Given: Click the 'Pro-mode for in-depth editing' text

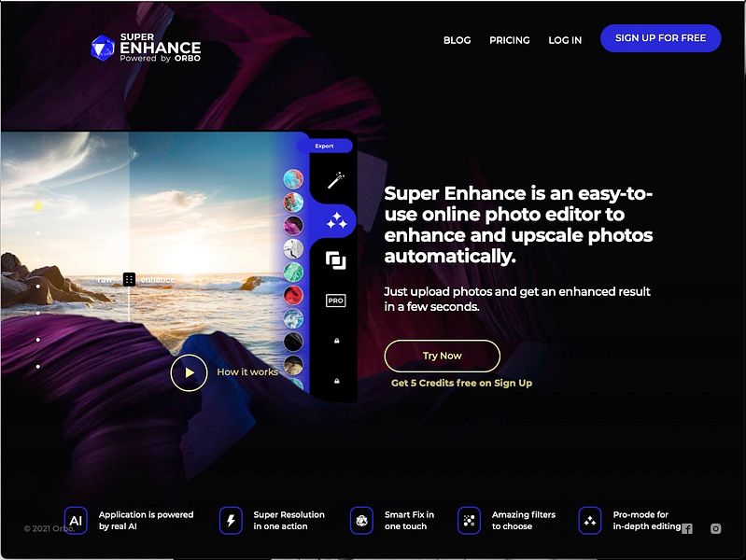Looking at the screenshot, I should click(x=647, y=521).
